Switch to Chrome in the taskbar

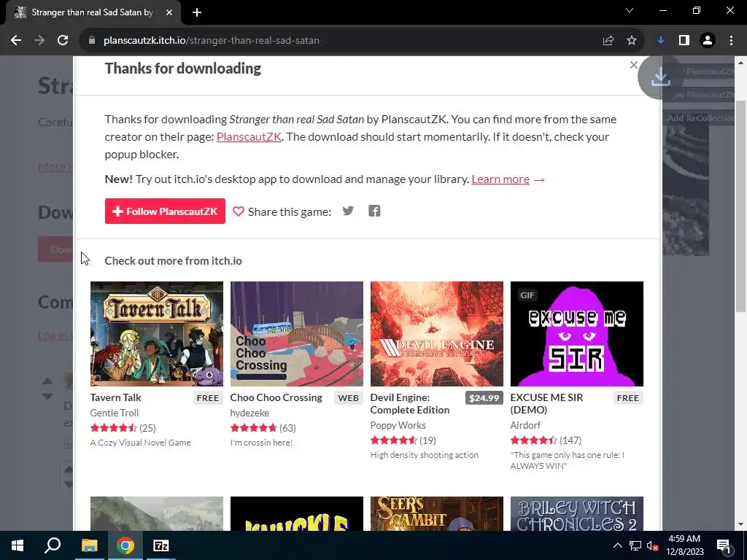125,545
